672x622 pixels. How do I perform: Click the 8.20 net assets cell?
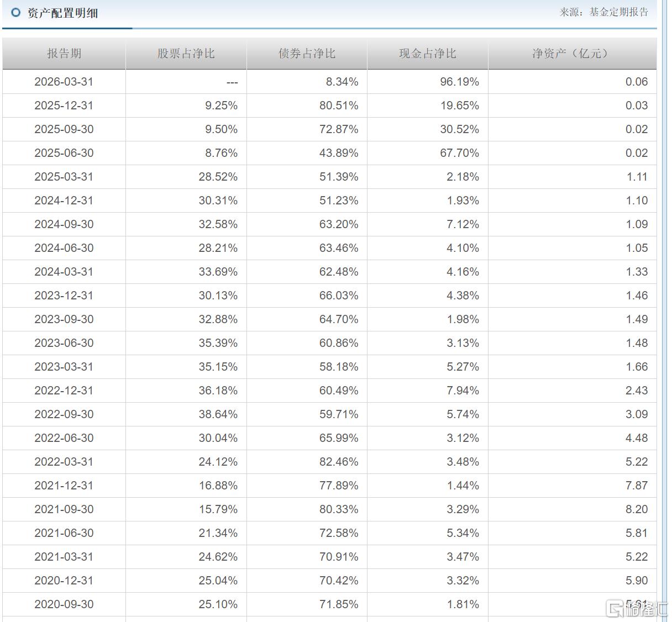(x=573, y=509)
